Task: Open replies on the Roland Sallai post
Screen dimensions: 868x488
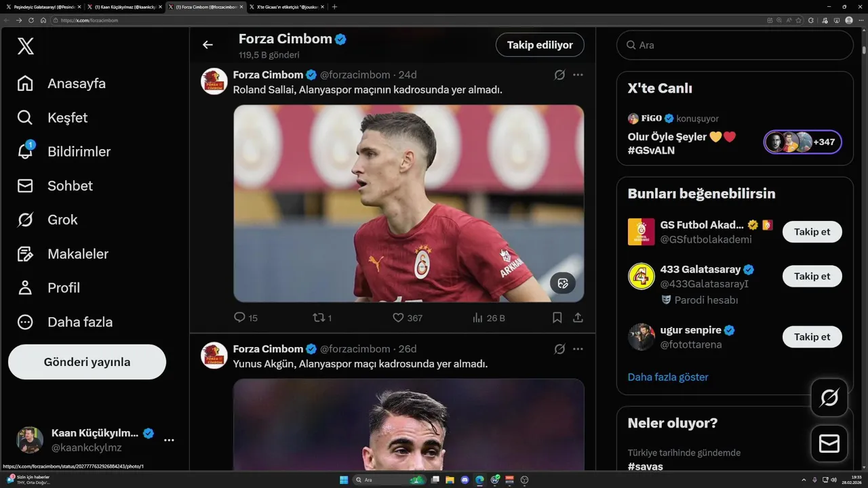Action: (245, 318)
